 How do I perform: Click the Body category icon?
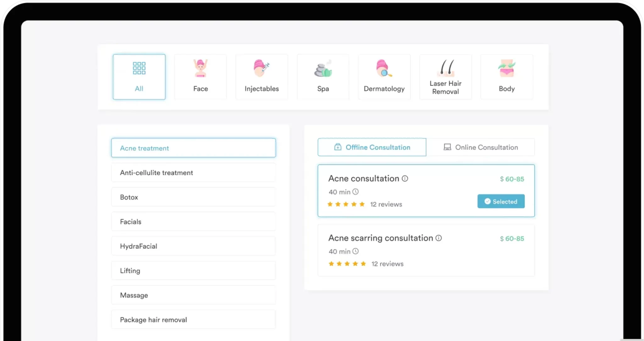(x=507, y=68)
